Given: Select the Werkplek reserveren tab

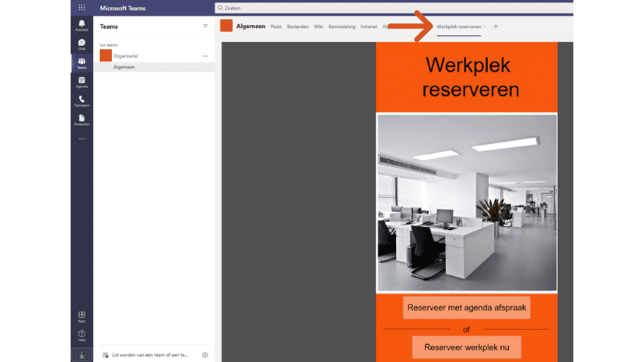Looking at the screenshot, I should pyautogui.click(x=459, y=27).
